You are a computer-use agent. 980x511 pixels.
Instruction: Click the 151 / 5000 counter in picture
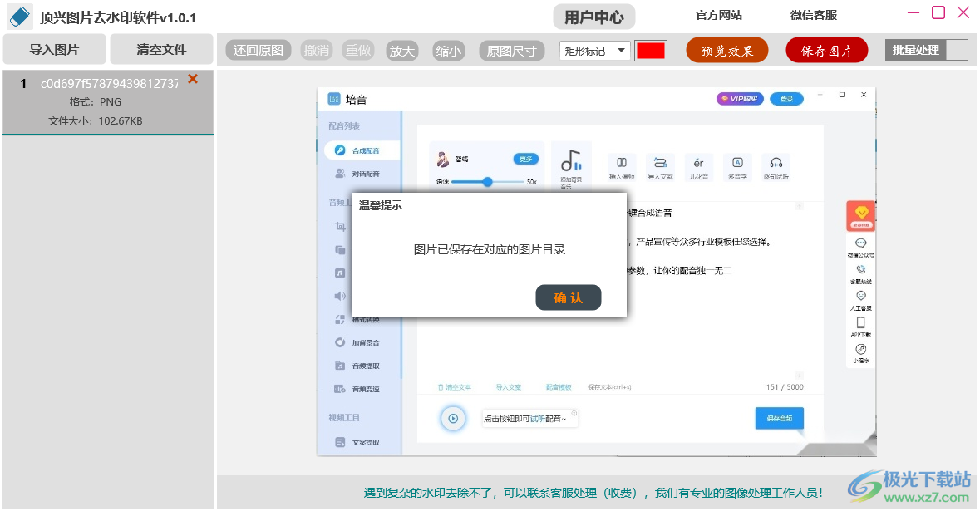tap(785, 387)
